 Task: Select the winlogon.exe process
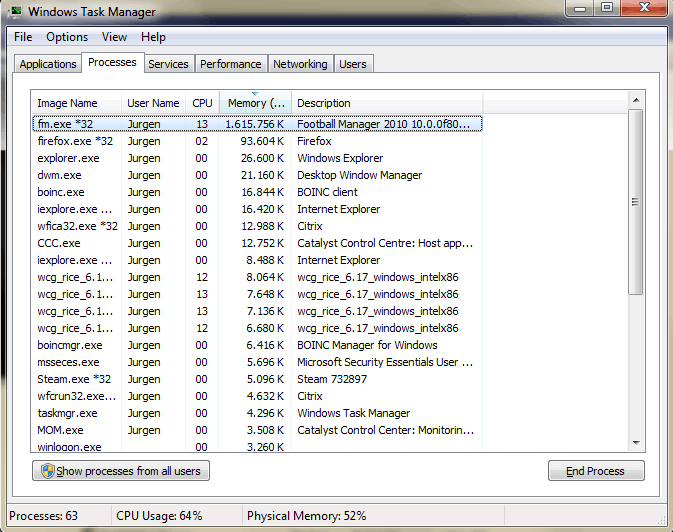click(257, 446)
